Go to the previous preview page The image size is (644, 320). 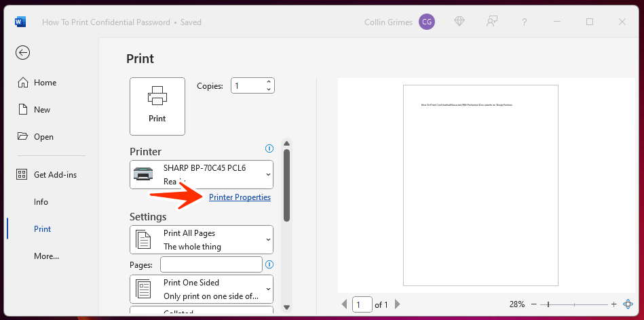click(x=344, y=304)
